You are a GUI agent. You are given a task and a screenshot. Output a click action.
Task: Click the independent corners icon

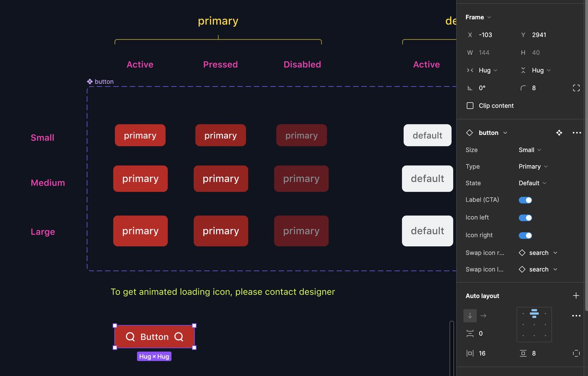click(x=576, y=88)
